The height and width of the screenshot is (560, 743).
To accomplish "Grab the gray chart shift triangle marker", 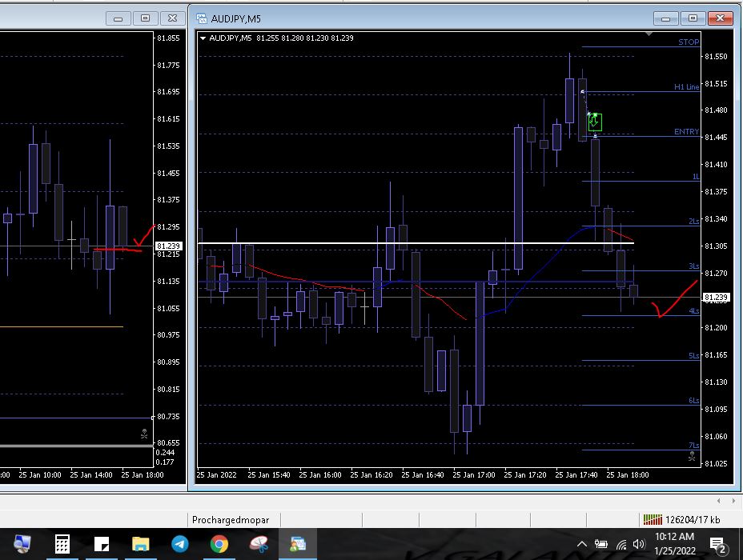I will tap(648, 34).
